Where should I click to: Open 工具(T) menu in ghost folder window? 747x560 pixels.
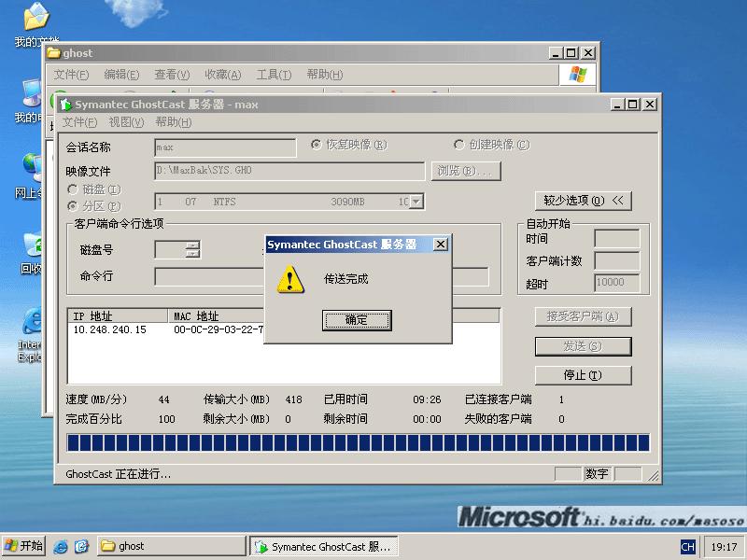[x=274, y=75]
